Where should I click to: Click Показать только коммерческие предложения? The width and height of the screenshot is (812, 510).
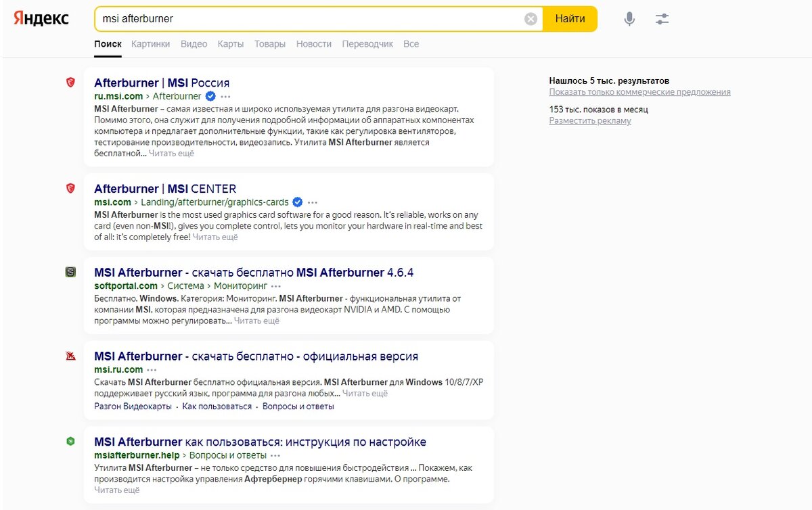point(639,93)
